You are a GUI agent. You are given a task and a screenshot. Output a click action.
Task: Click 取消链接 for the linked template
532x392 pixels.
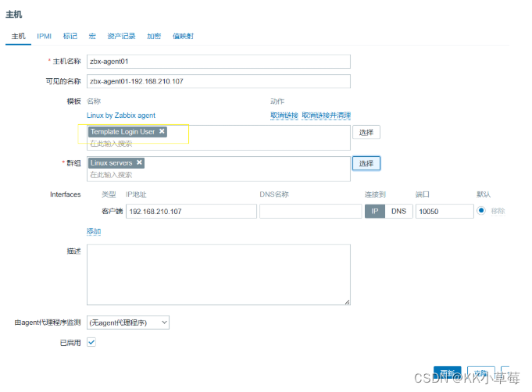[284, 116]
